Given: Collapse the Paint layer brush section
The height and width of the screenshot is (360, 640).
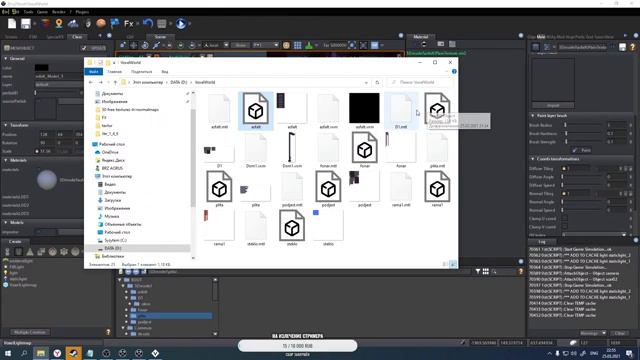Looking at the screenshot, I should [x=533, y=116].
